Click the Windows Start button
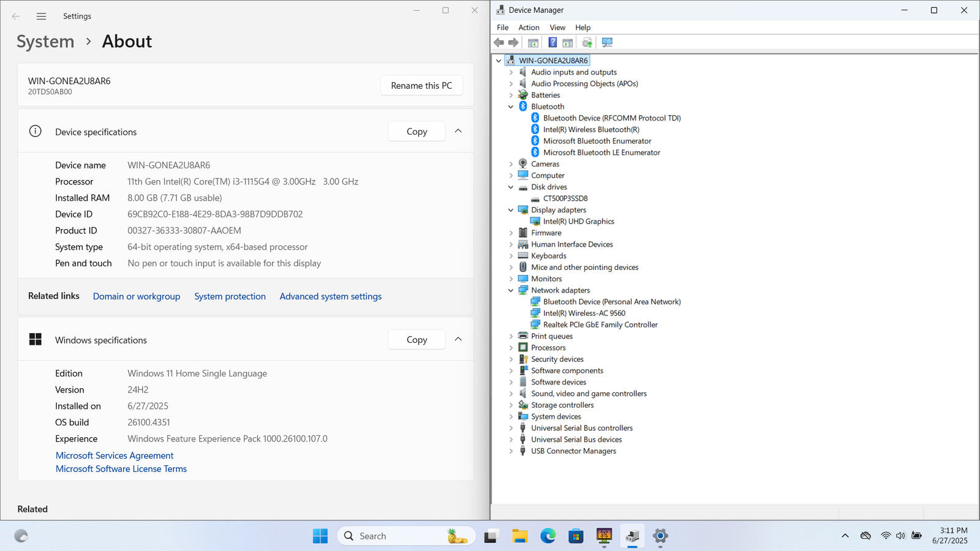Screen dimensions: 980x551 (x=320, y=536)
